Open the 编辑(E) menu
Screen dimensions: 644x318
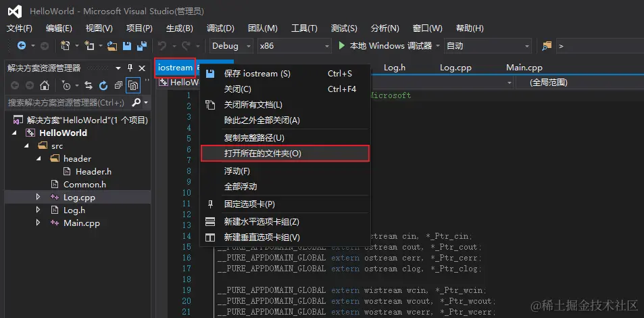click(59, 28)
